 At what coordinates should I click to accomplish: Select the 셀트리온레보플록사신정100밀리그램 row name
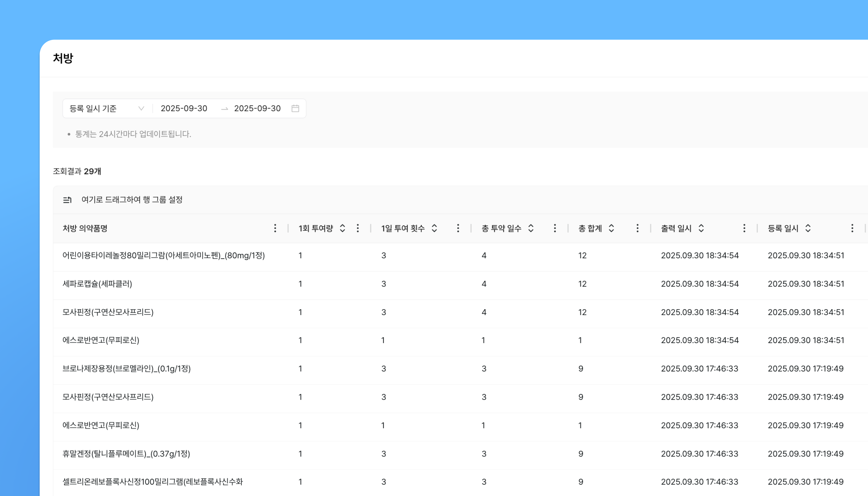(153, 482)
